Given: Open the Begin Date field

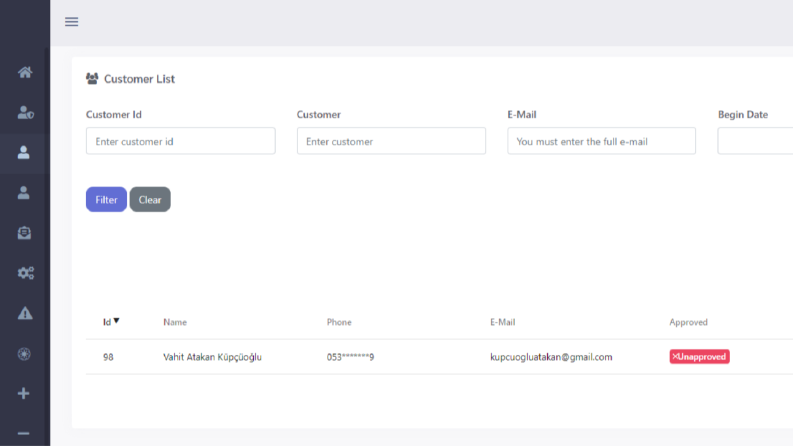Looking at the screenshot, I should coord(755,141).
